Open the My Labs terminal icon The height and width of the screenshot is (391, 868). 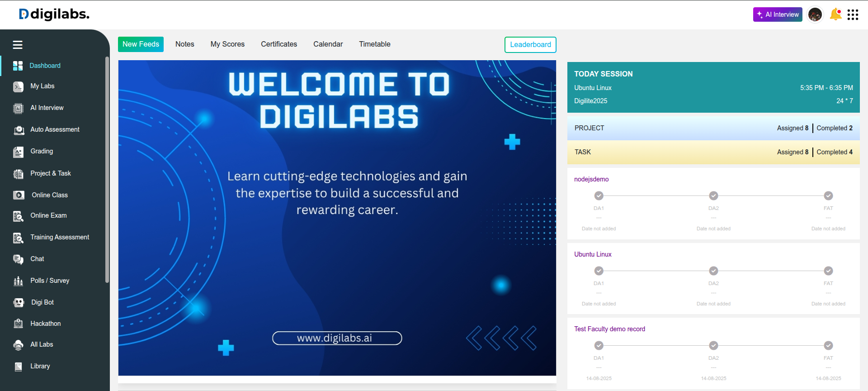(18, 86)
